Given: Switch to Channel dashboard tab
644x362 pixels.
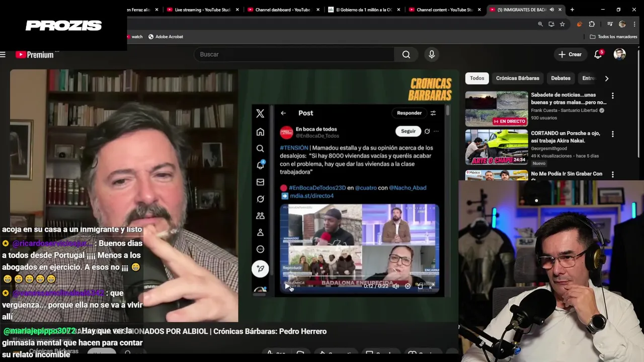Looking at the screenshot, I should (x=283, y=10).
